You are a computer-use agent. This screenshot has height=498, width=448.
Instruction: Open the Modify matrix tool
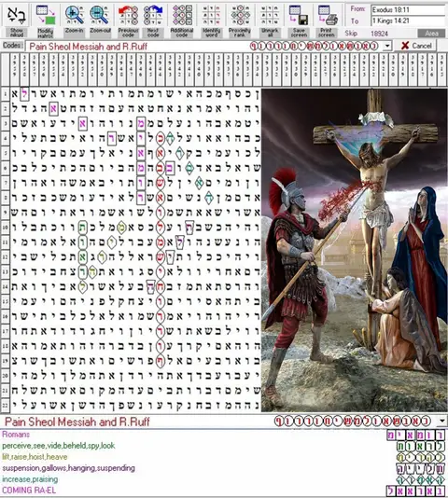46,20
